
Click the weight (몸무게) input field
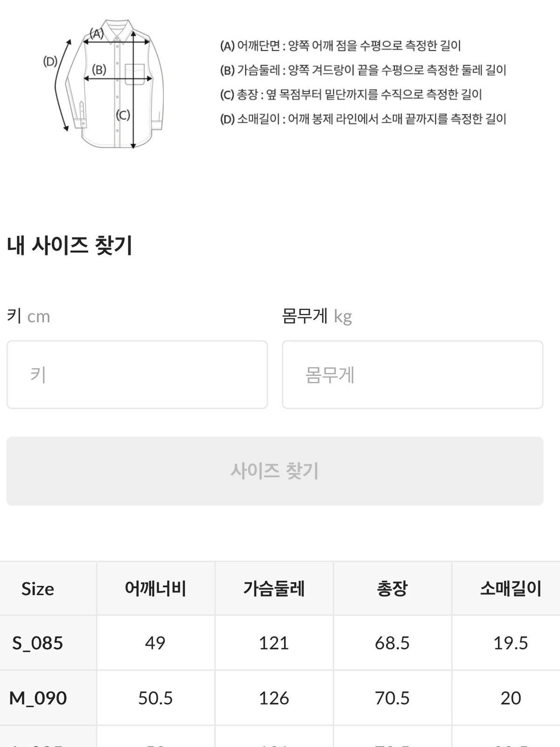(x=413, y=374)
